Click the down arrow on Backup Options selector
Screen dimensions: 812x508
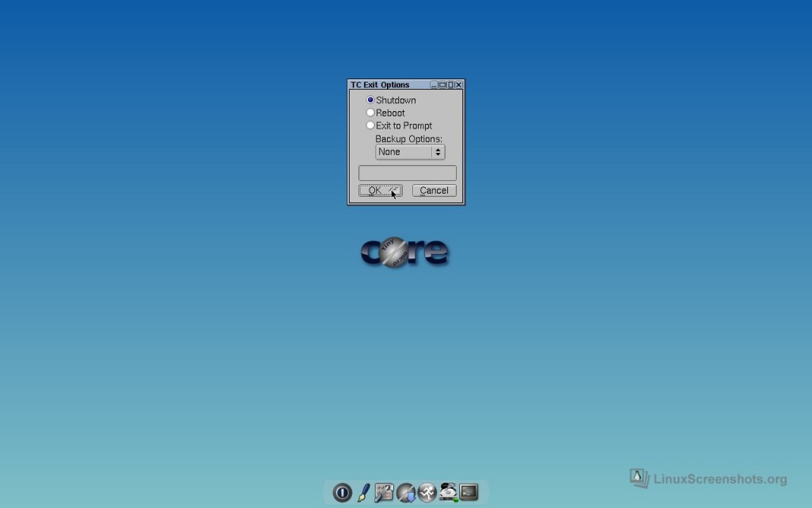[438, 154]
